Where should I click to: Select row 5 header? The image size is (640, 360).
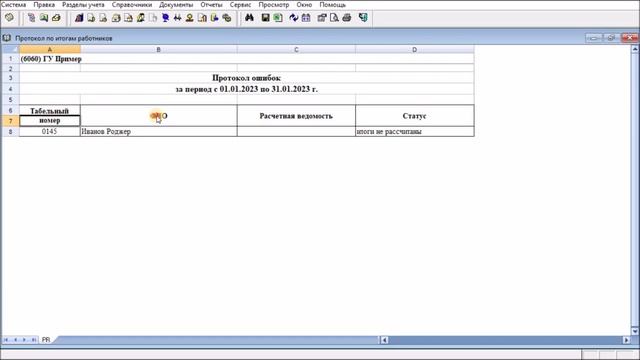tap(10, 100)
